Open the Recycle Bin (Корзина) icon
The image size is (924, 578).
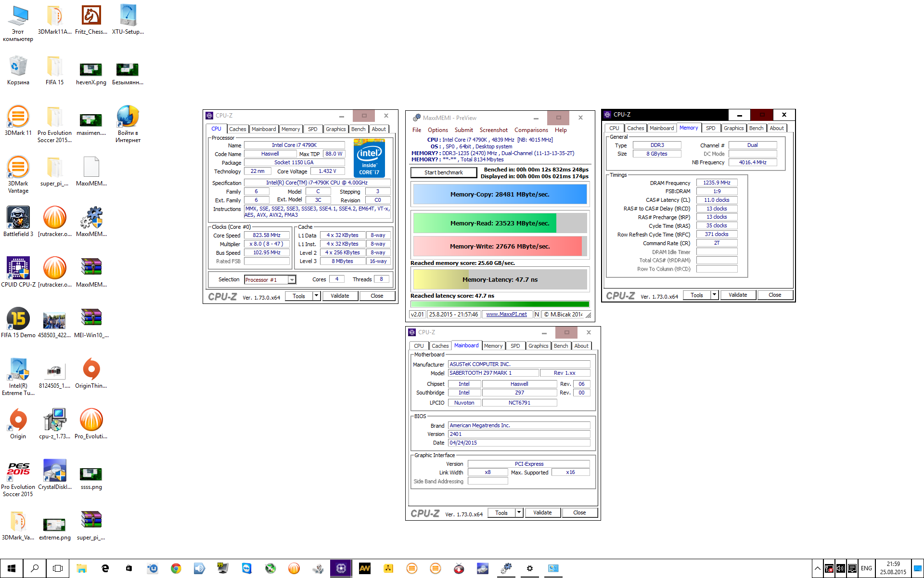click(18, 70)
